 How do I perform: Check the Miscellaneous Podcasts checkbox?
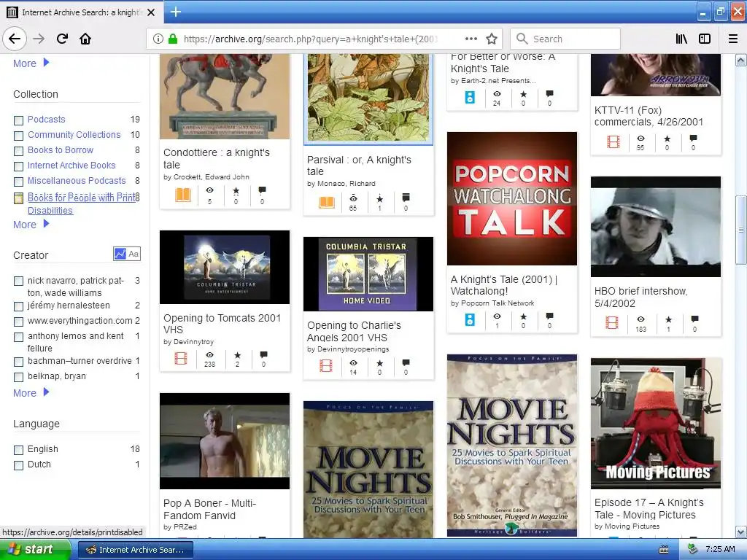(18, 182)
